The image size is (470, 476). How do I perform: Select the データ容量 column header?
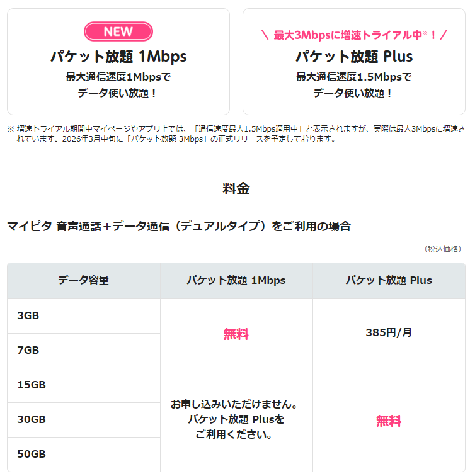(83, 281)
